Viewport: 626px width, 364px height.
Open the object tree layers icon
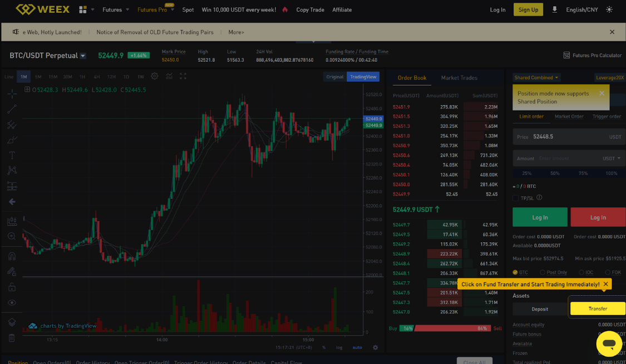pyautogui.click(x=12, y=322)
